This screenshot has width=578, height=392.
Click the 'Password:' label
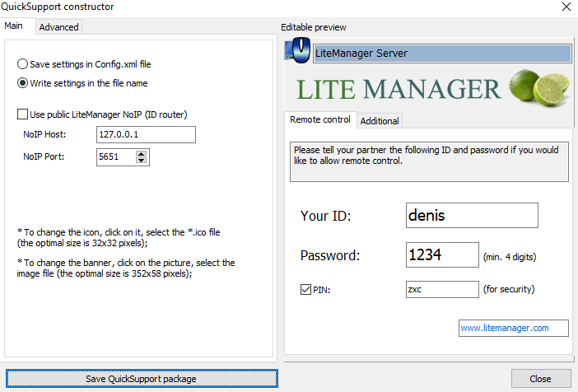coord(330,255)
